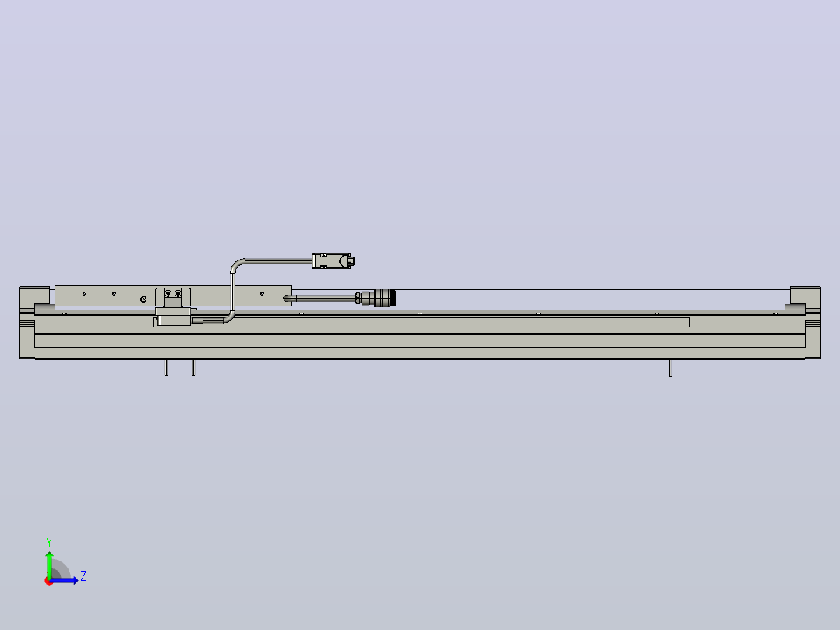Select the rectangular cable plug connector above the rail
Image resolution: width=840 pixels, height=630 pixels.
click(x=333, y=261)
